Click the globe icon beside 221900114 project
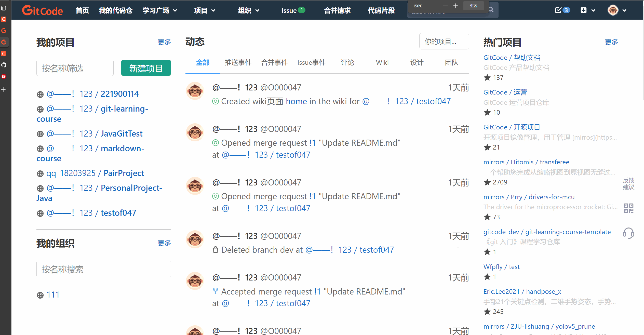644x335 pixels. point(40,95)
